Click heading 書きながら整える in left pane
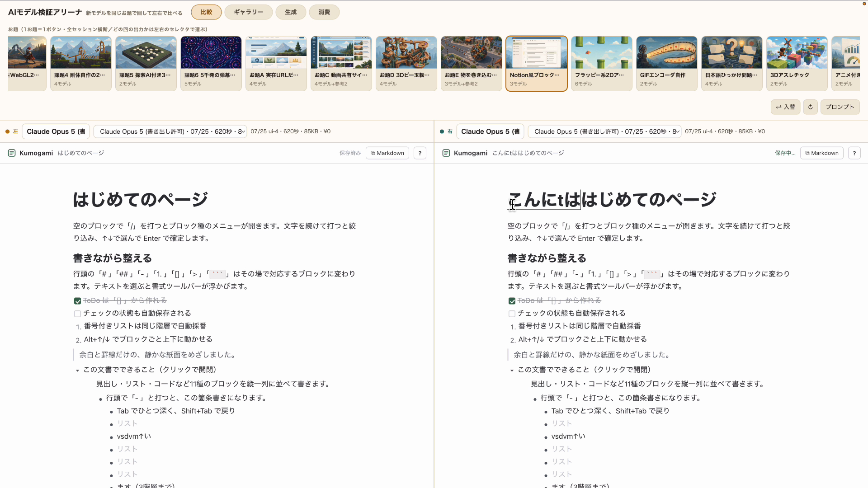 coord(113,258)
